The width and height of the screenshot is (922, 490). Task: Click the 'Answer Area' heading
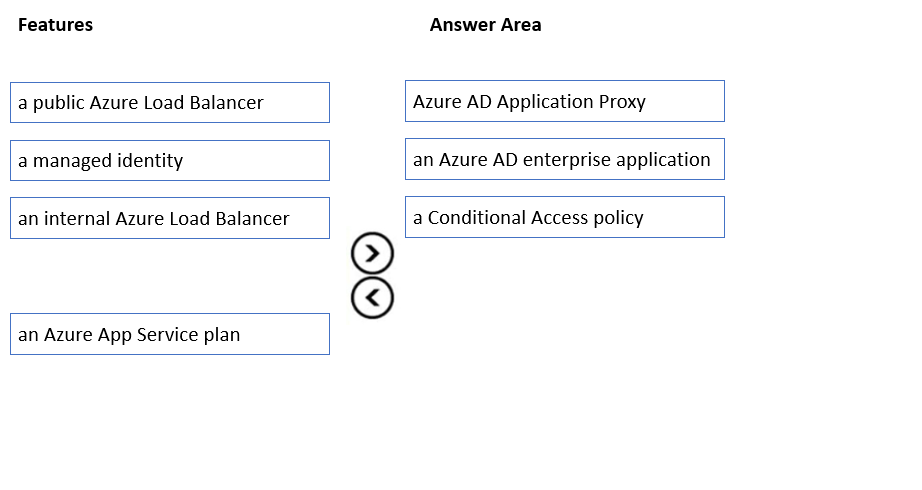[485, 25]
